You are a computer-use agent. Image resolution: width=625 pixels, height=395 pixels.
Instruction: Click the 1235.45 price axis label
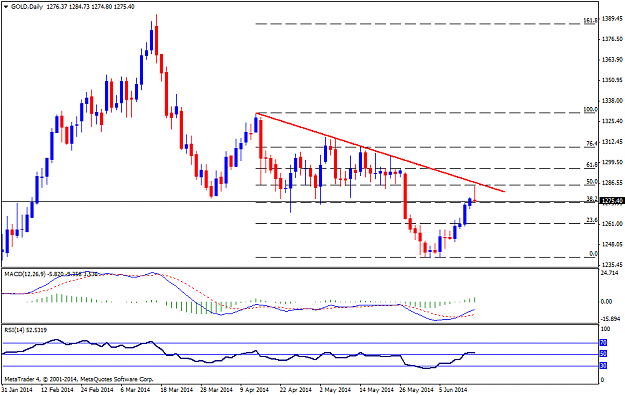point(612,264)
